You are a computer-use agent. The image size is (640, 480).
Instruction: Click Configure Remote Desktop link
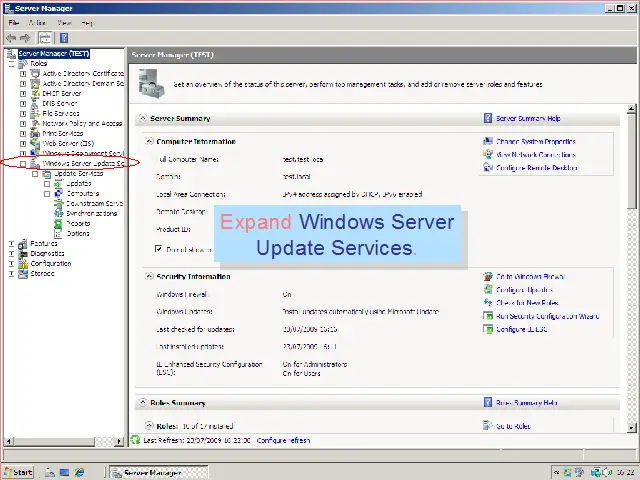pyautogui.click(x=537, y=168)
